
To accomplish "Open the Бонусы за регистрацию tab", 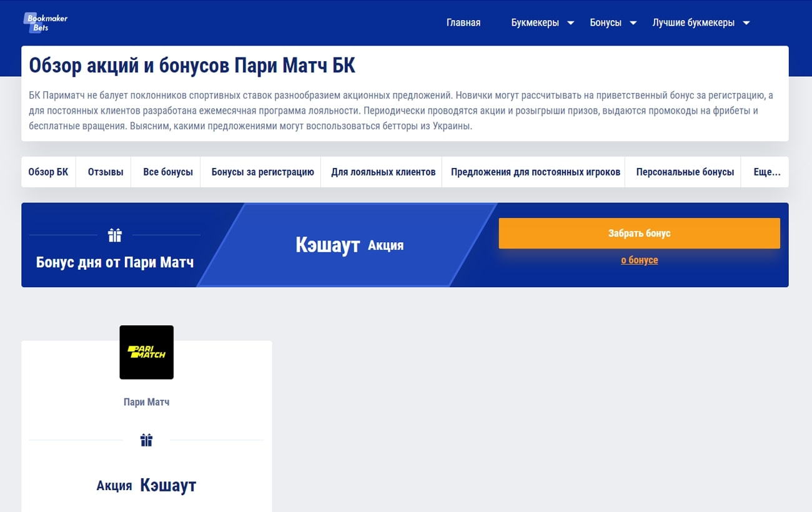I will [x=260, y=172].
